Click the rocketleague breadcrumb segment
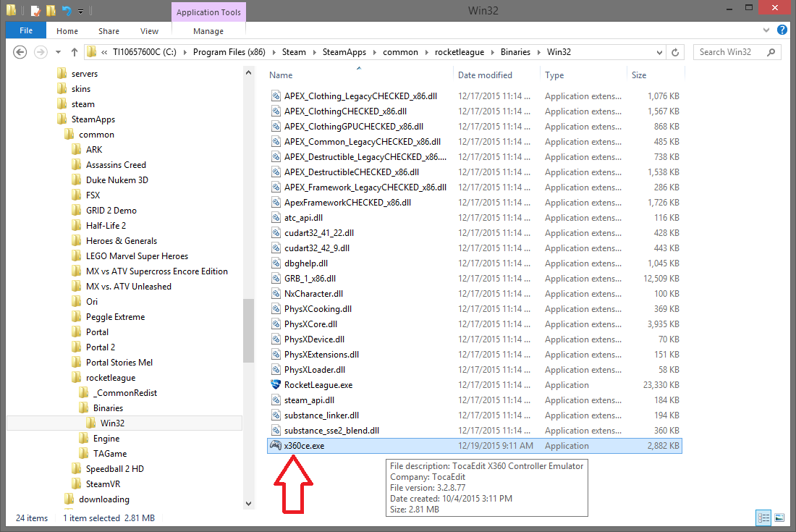Screen dimensions: 796x532 point(460,52)
